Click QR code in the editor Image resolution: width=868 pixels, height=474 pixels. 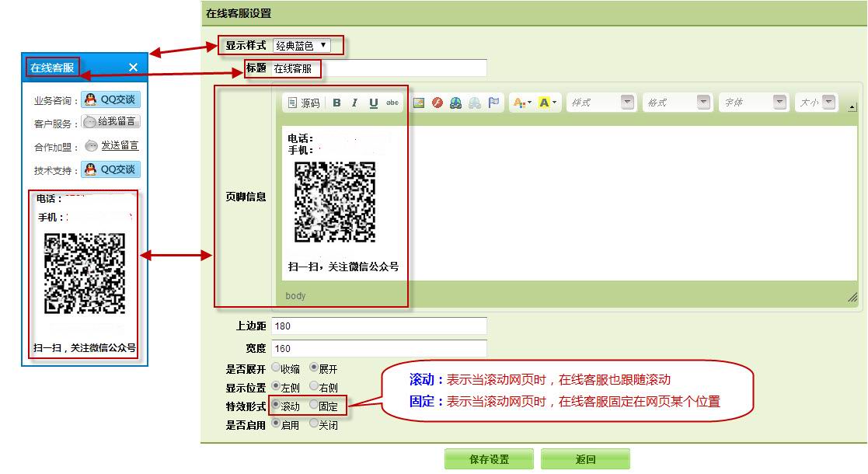tap(335, 202)
